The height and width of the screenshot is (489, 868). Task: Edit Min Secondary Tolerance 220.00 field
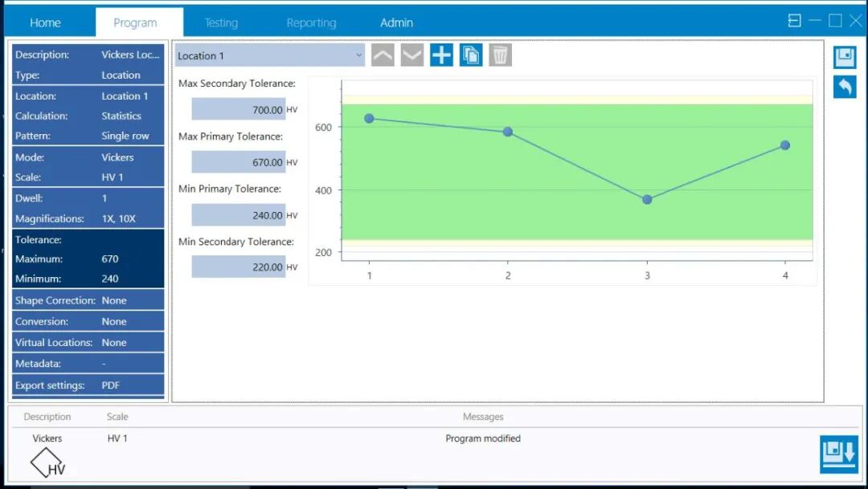[x=239, y=267]
